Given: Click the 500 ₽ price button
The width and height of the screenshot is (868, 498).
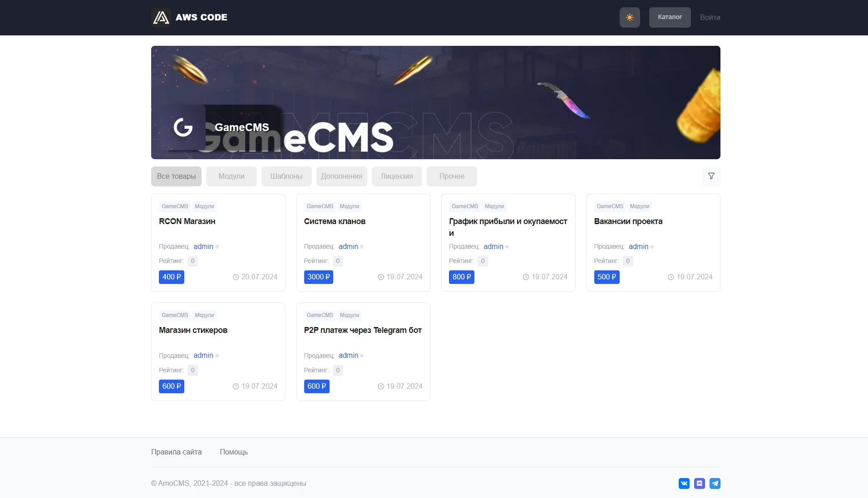Looking at the screenshot, I should [x=607, y=277].
